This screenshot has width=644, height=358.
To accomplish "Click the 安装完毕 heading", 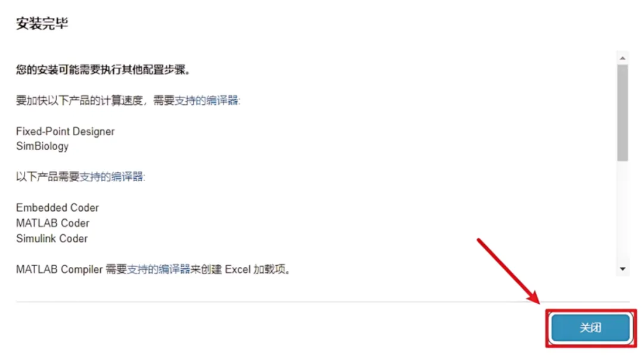I will (42, 23).
